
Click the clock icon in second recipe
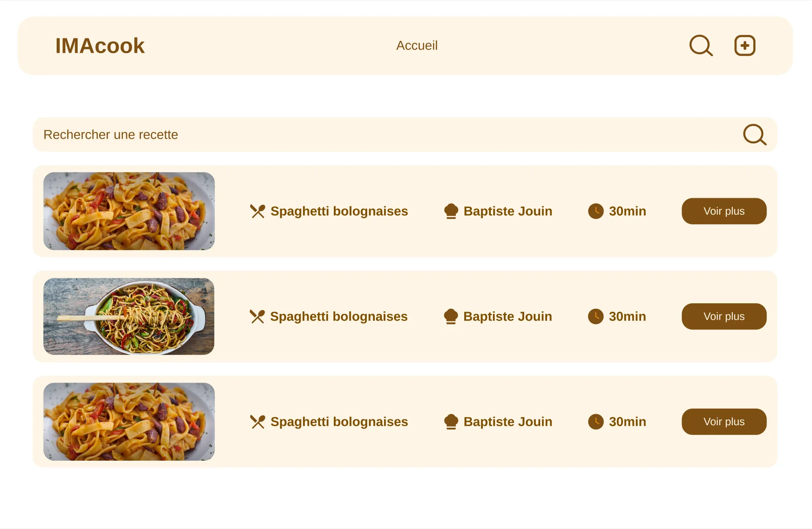tap(596, 316)
